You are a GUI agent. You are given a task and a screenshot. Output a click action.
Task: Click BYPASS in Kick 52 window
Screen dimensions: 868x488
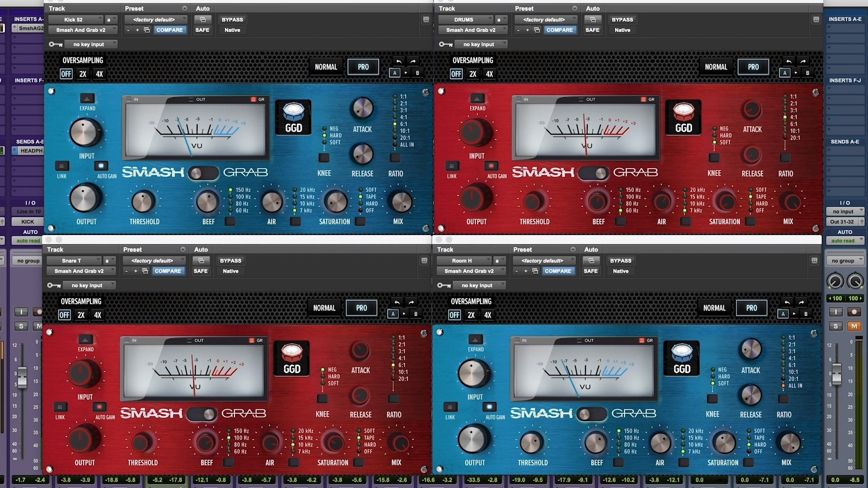point(232,19)
